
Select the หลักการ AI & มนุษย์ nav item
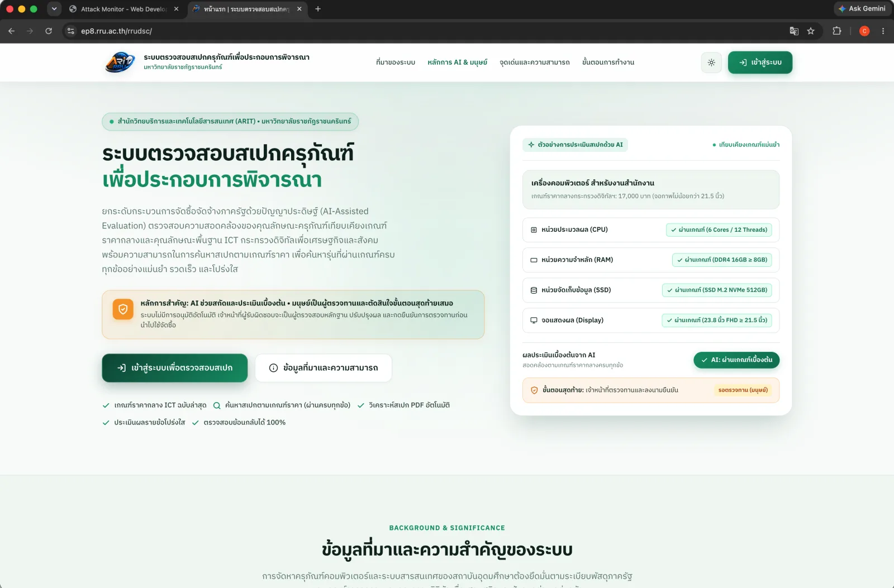pos(457,63)
